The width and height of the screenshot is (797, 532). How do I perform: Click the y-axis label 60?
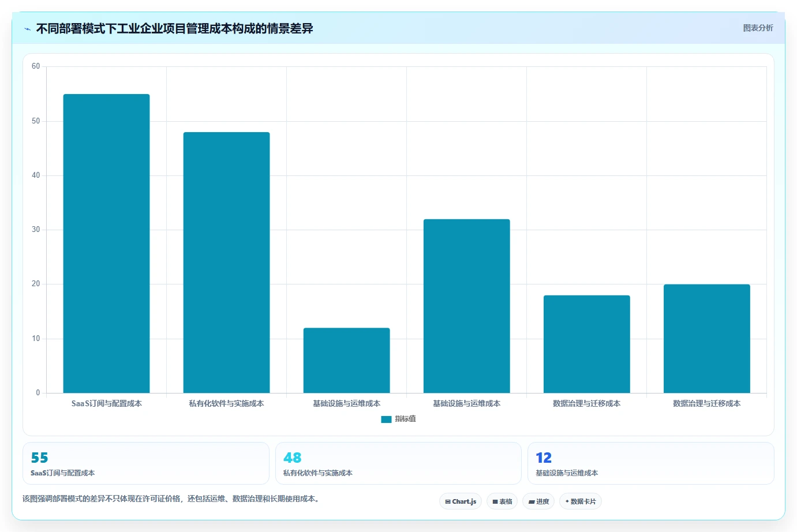click(x=36, y=66)
